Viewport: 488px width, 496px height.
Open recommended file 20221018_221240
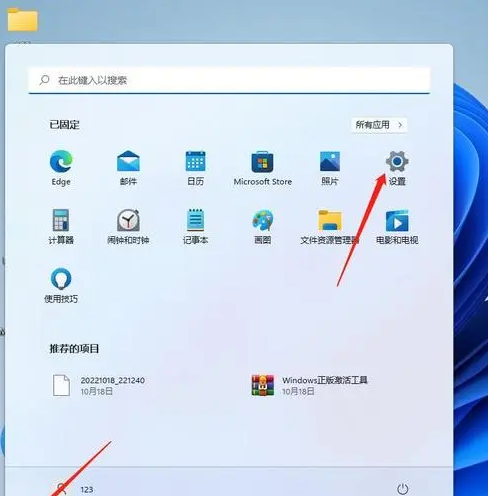point(99,385)
